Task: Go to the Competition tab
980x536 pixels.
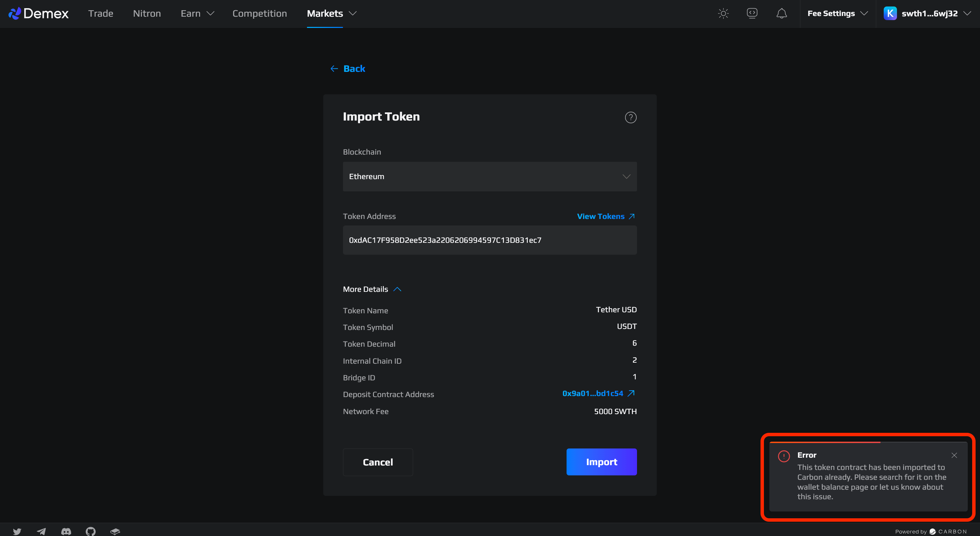Action: tap(259, 14)
